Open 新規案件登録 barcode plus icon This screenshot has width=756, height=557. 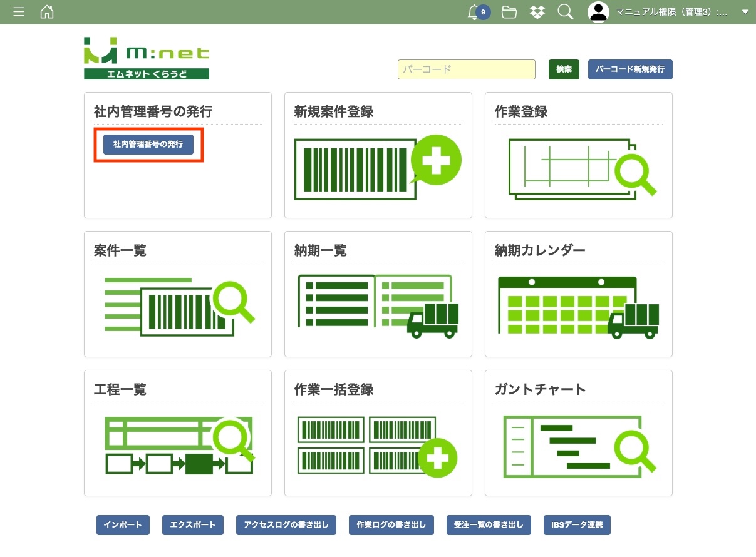point(378,168)
